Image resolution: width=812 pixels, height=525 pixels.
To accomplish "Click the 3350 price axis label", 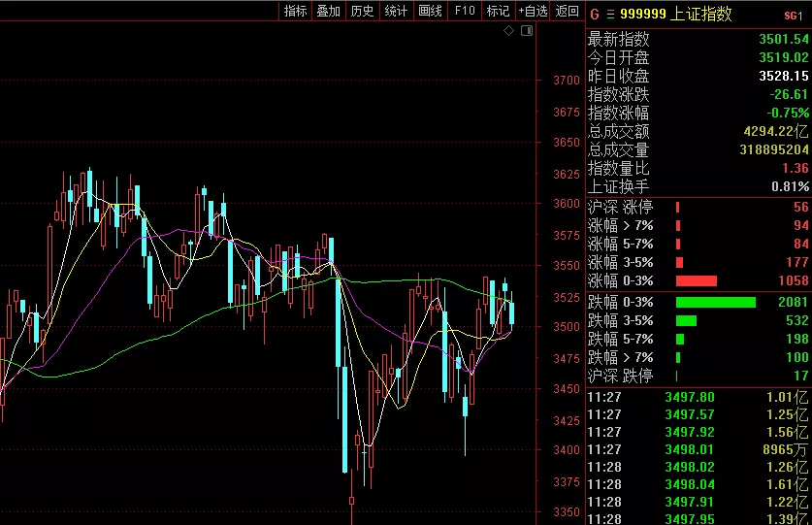I will (x=567, y=512).
